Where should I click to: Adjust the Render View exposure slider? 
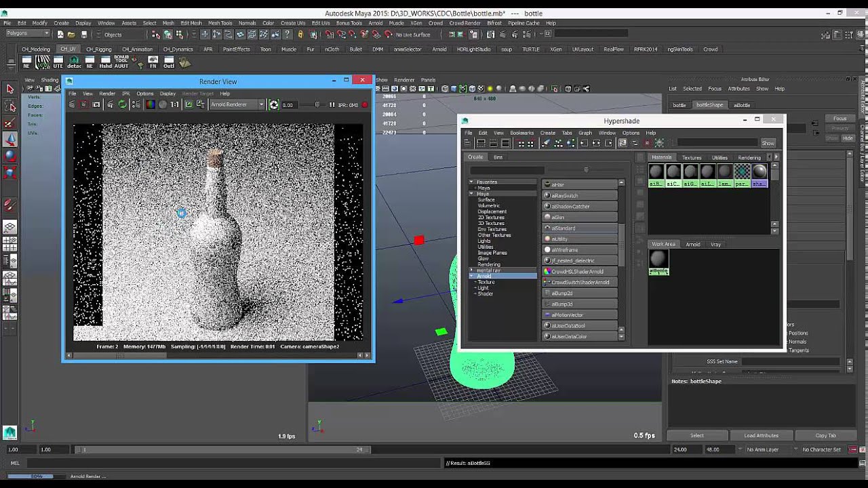[x=317, y=104]
